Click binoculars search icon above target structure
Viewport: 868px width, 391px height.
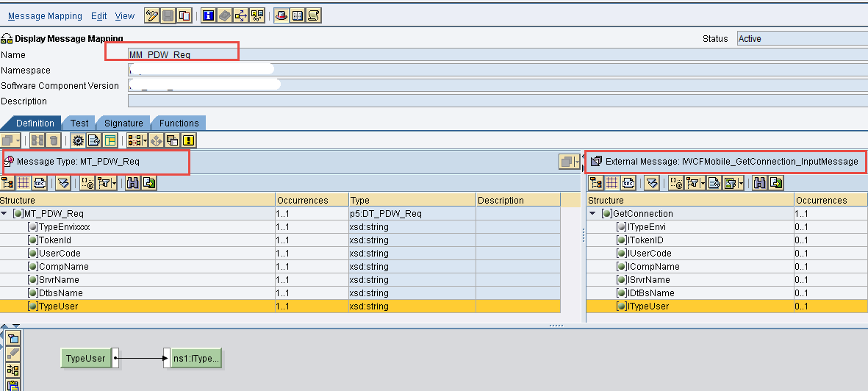coord(759,183)
